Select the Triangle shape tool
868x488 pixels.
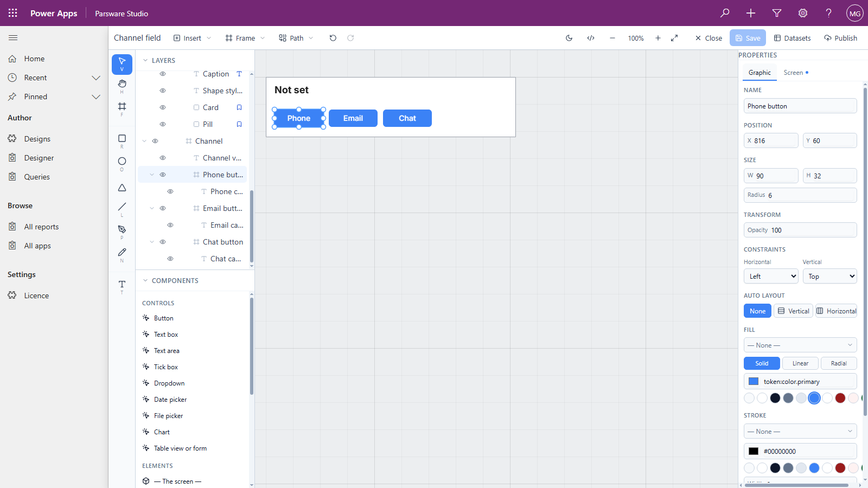[122, 188]
